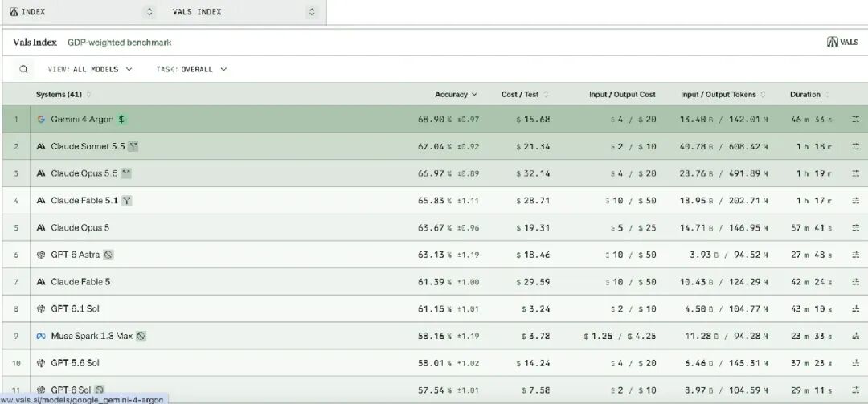This screenshot has height=404, width=868.
Task: Click the crossed-circle badge after GPT-6 Astra
Action: tap(108, 255)
